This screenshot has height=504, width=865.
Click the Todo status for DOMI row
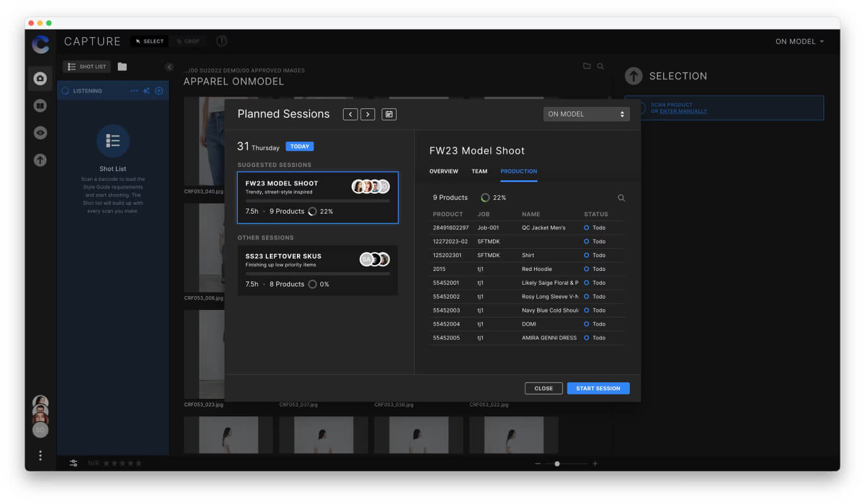(595, 324)
